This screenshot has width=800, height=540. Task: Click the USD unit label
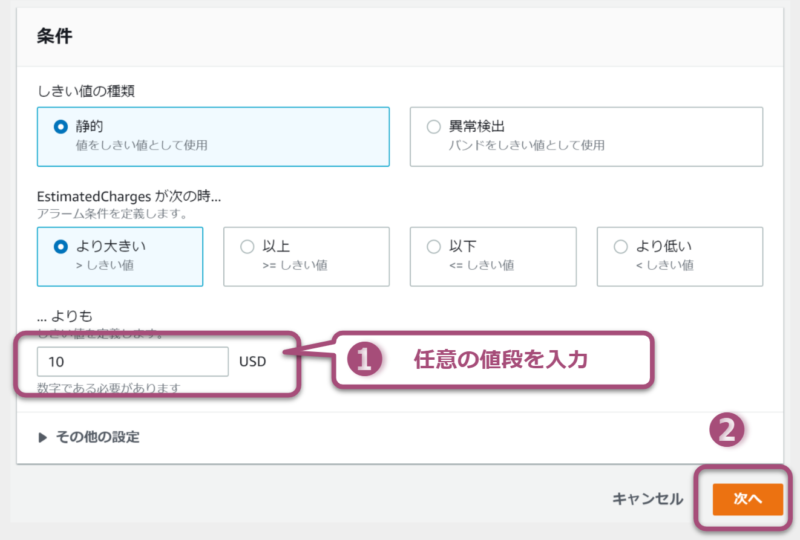pos(253,361)
